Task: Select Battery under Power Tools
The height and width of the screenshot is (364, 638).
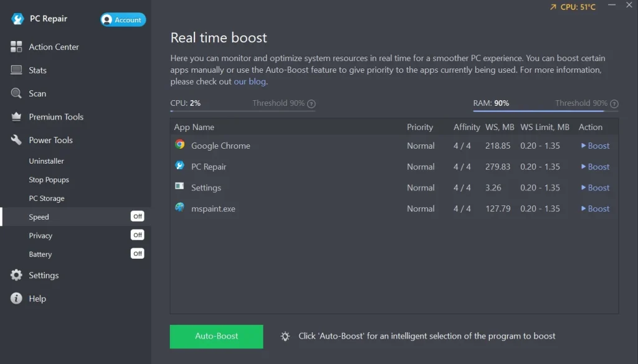Action: 40,254
